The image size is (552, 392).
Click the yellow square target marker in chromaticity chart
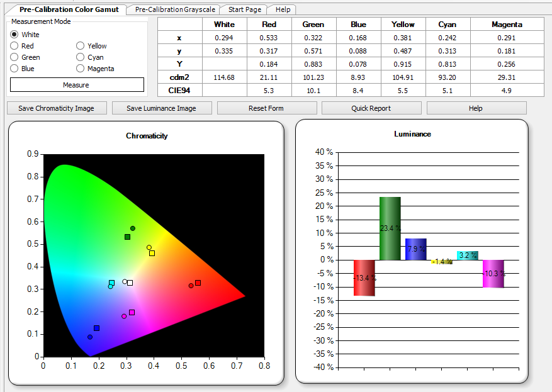tap(152, 254)
